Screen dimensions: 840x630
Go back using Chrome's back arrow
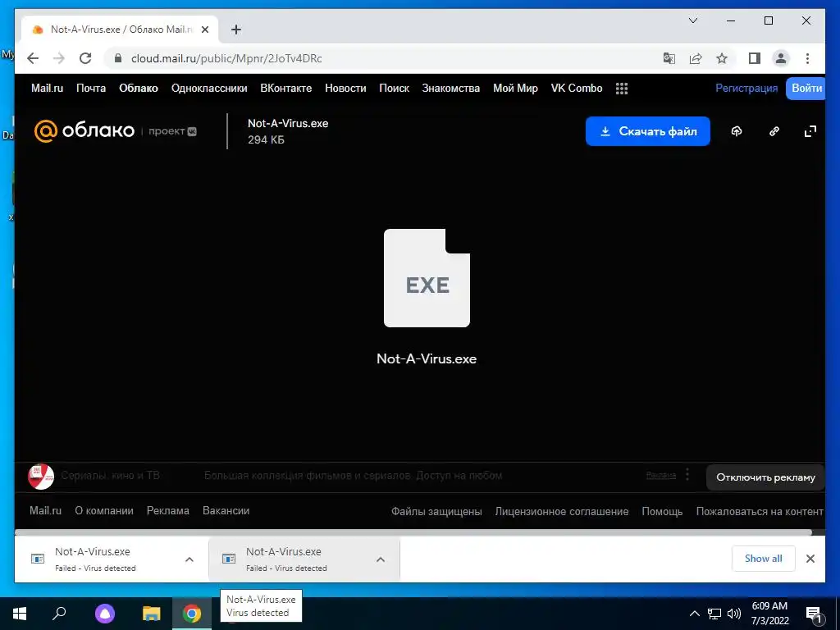(x=33, y=58)
